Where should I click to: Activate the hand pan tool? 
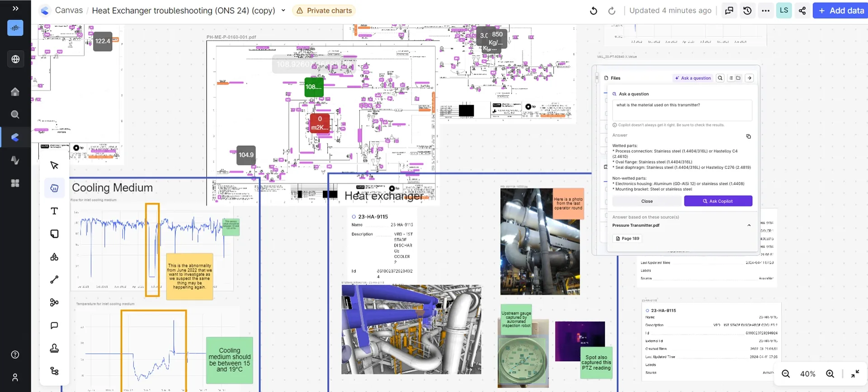[x=54, y=188]
